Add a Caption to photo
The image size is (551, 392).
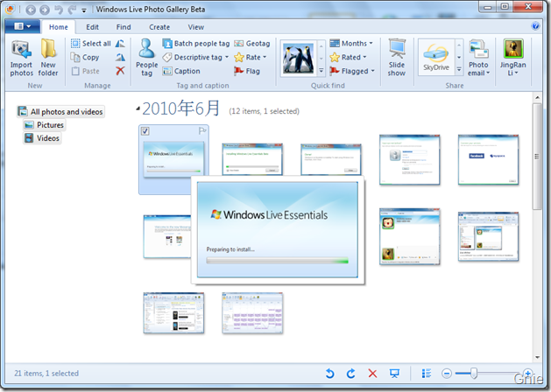[181, 71]
